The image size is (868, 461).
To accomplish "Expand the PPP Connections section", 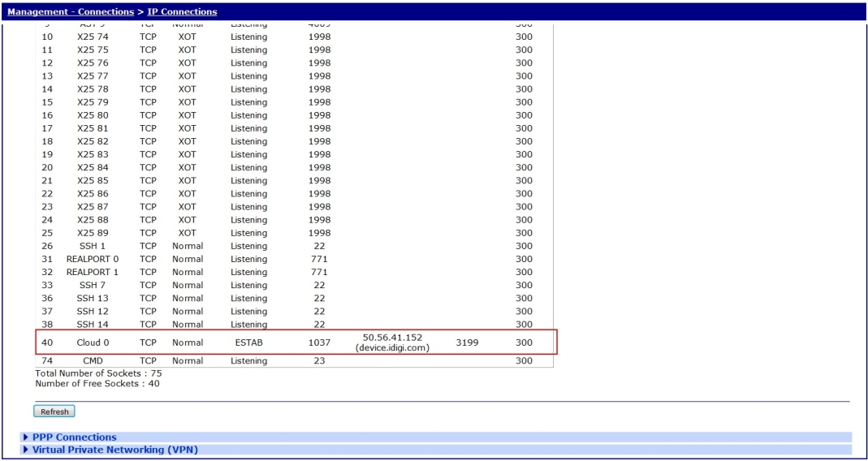I will point(74,437).
